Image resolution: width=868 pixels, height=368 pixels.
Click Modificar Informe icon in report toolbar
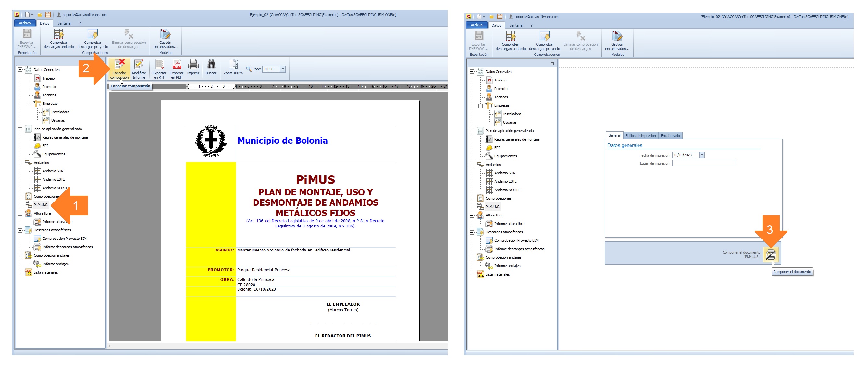139,69
